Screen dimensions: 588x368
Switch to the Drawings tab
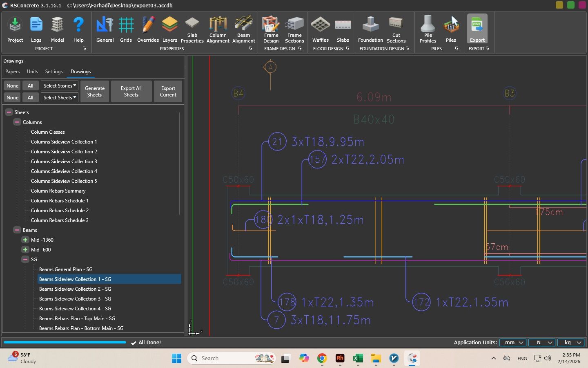click(81, 72)
